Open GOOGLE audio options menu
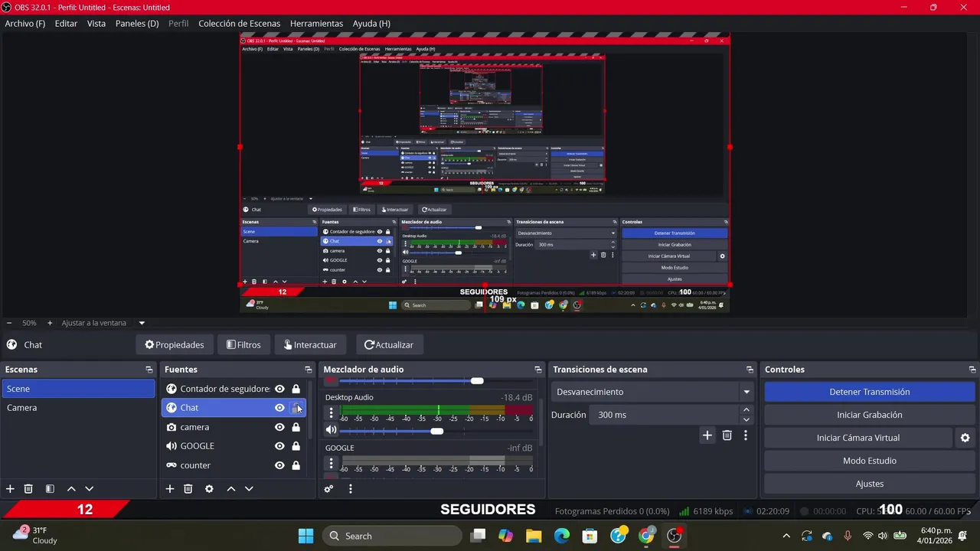980x551 pixels. [x=332, y=463]
